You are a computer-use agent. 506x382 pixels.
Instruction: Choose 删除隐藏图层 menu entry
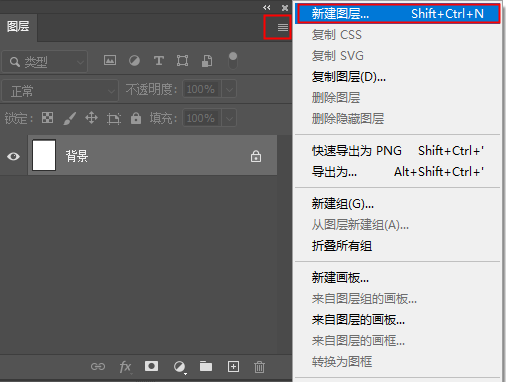tap(397, 119)
